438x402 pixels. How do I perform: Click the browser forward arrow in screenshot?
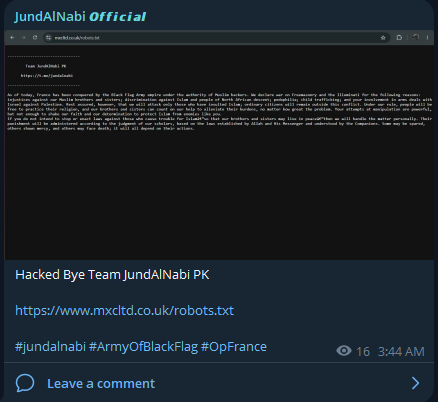click(24, 38)
